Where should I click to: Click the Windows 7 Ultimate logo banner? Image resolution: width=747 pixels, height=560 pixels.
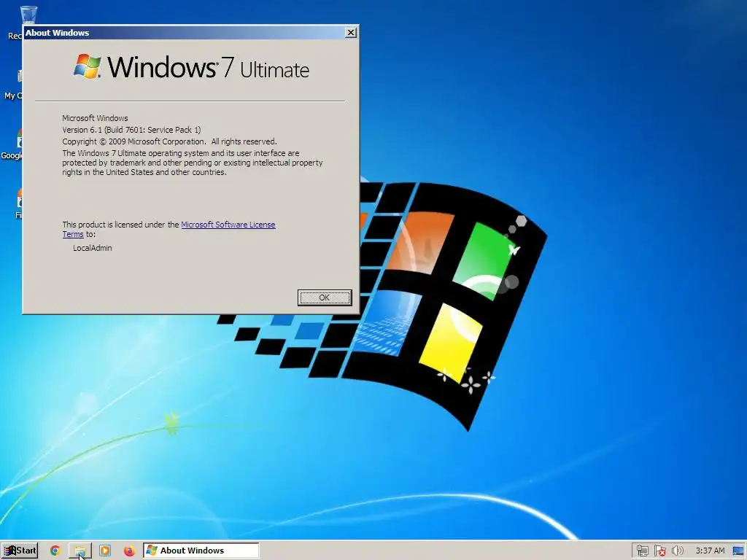point(191,66)
